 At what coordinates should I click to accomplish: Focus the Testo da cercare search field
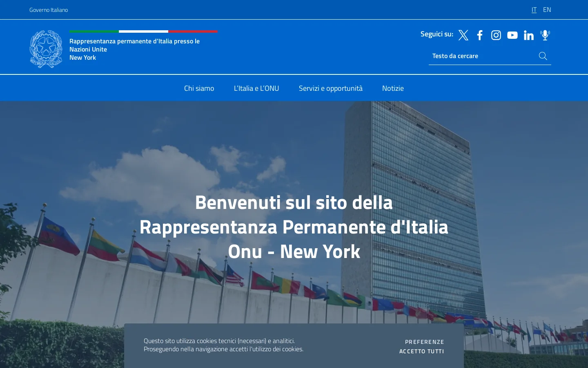click(x=484, y=56)
